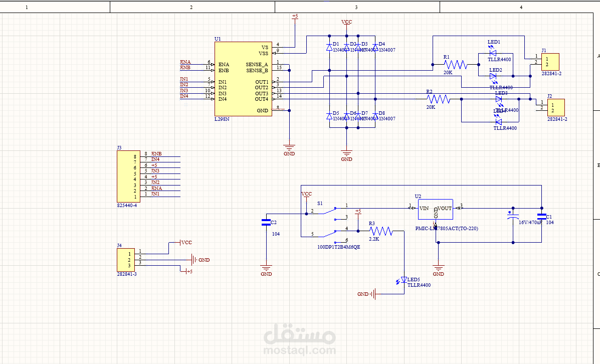
Task: Select the IN1 net label left of U1
Action: pos(184,79)
